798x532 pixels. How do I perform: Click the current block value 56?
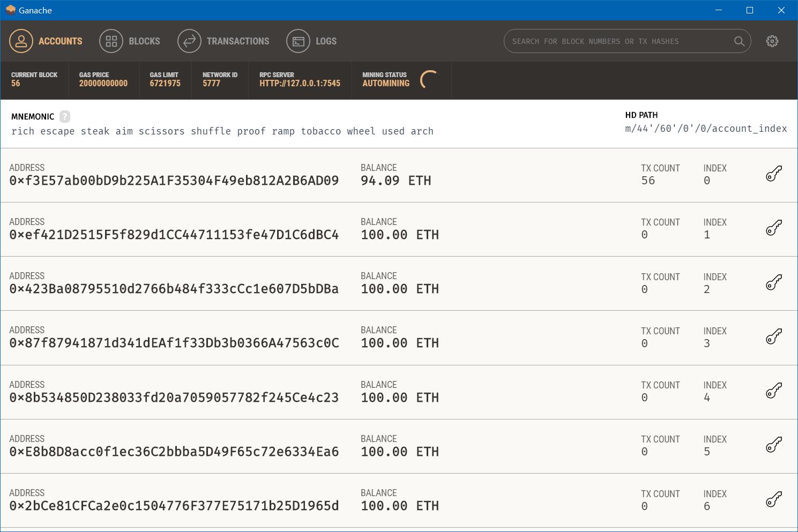coord(16,83)
